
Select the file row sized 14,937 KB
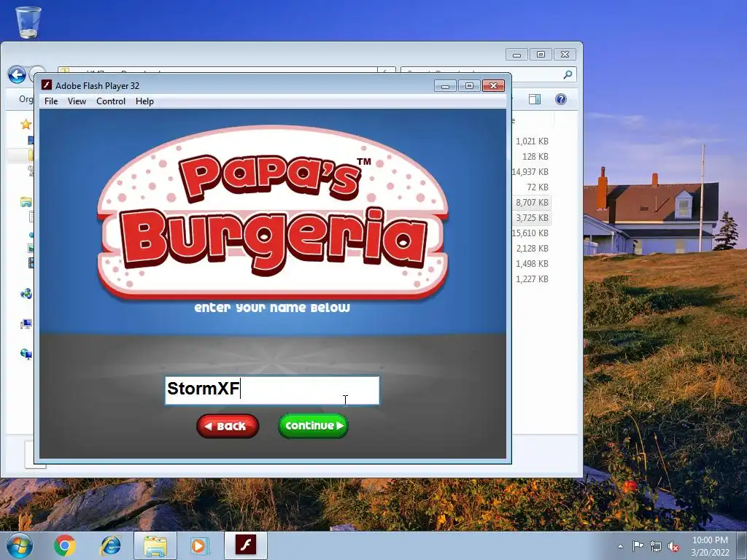coord(532,171)
